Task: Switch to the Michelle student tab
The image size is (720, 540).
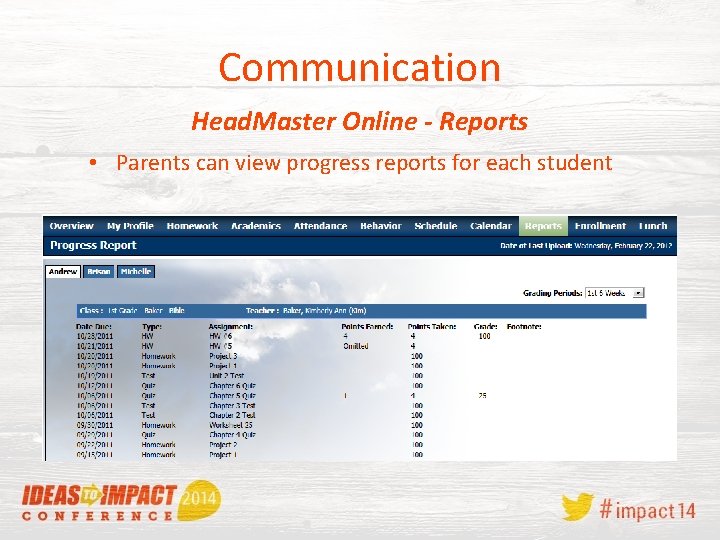Action: (136, 272)
